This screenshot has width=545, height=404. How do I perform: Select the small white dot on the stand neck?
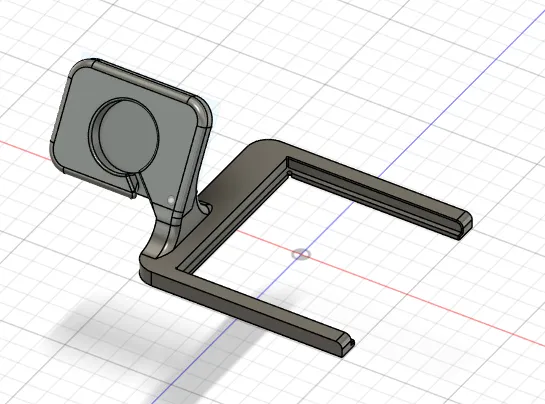coord(171,200)
